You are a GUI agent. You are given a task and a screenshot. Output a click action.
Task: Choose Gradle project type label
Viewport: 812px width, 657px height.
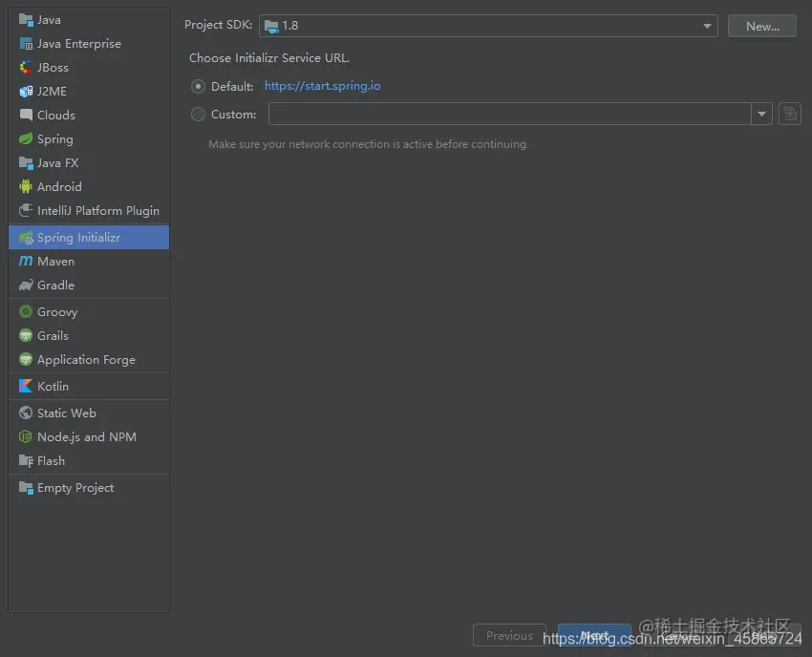(x=56, y=286)
